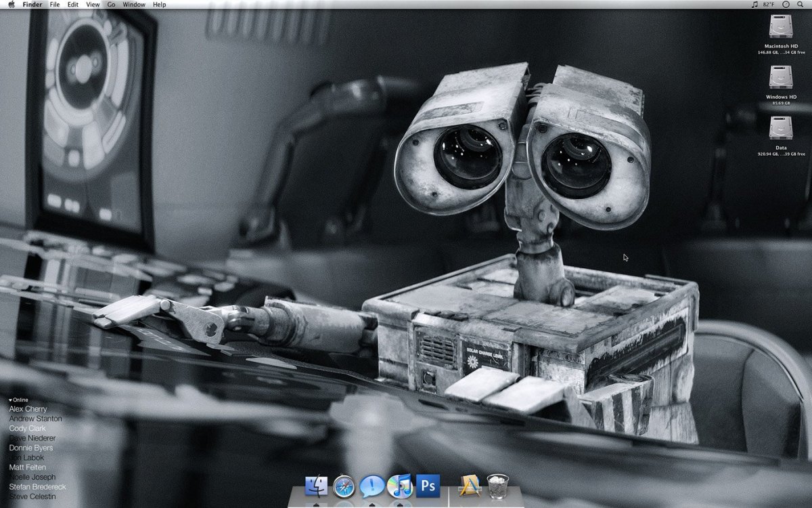Open the 82°F weather menu item
812x508 pixels.
point(769,4)
